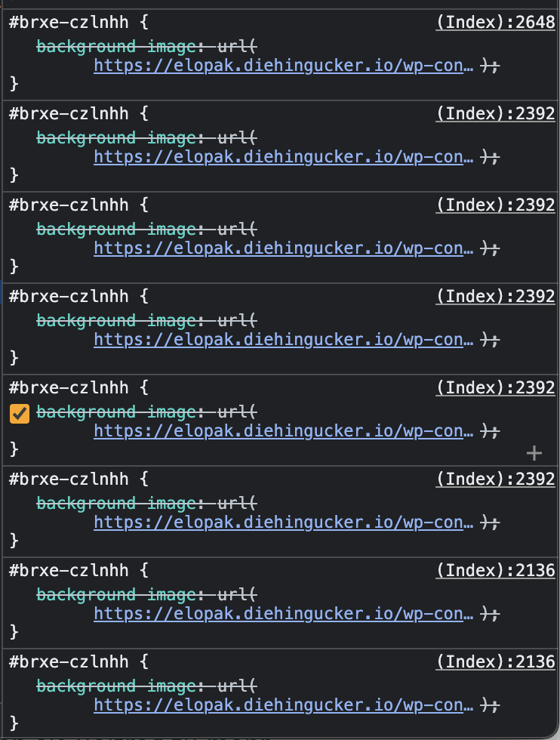Follow the elopak URL in the (Index):2648 rule

(284, 66)
